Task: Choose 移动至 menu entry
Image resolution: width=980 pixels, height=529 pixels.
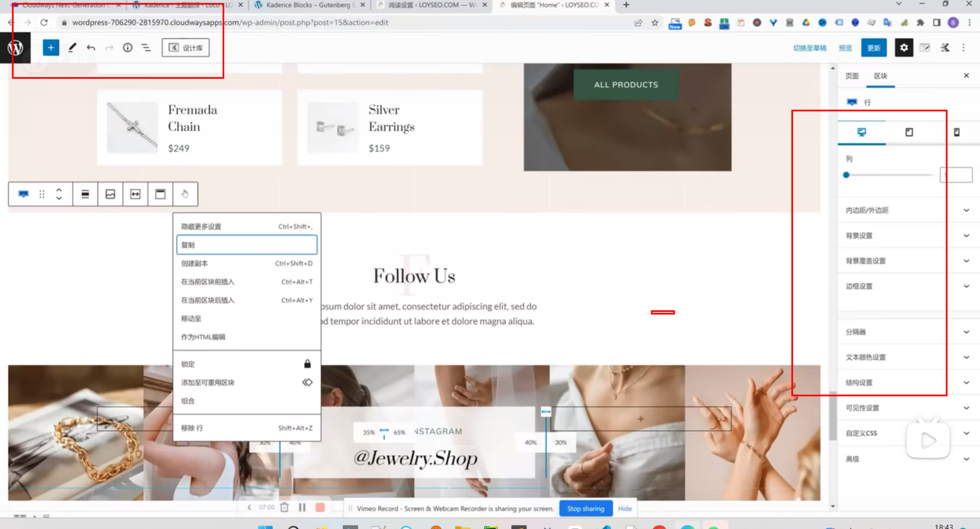Action: point(247,318)
